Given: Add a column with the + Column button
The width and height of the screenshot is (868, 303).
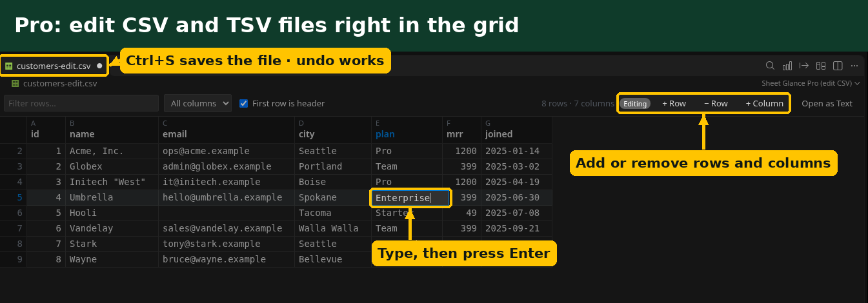Looking at the screenshot, I should (x=764, y=103).
